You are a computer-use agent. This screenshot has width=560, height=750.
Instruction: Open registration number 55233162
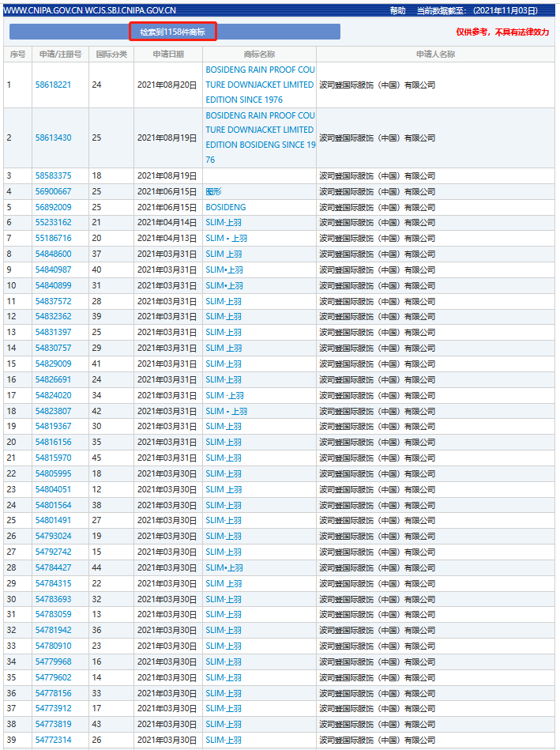(53, 222)
